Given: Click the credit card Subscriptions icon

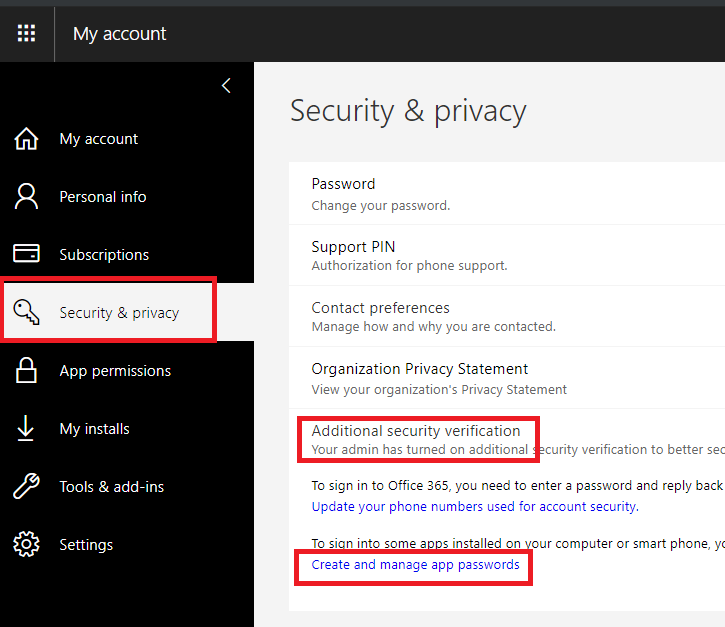Looking at the screenshot, I should click(x=26, y=253).
